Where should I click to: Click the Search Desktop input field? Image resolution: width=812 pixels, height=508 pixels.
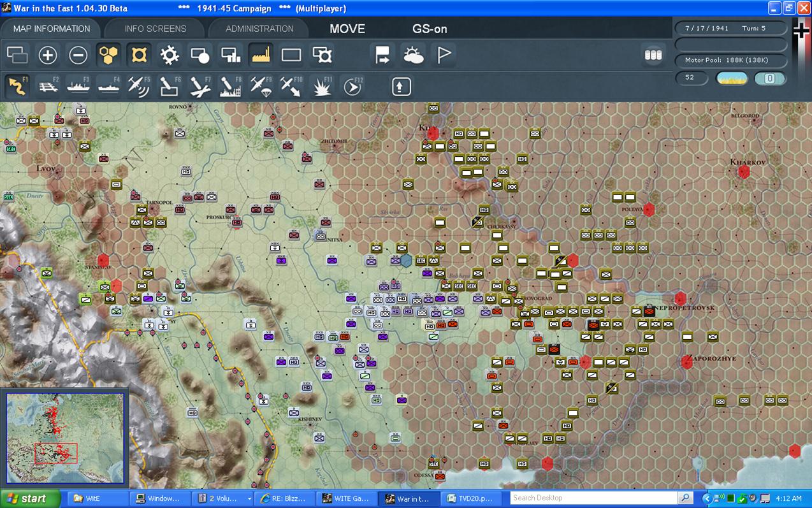pyautogui.click(x=594, y=498)
